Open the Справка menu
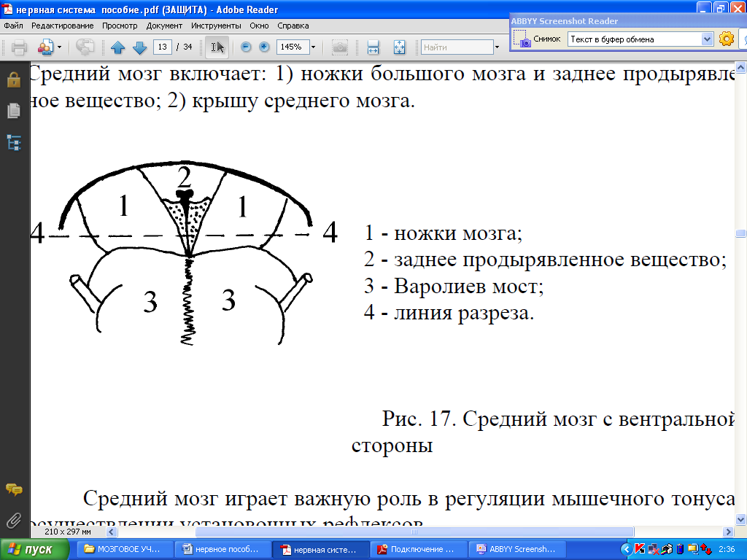747x560 pixels. click(x=293, y=26)
